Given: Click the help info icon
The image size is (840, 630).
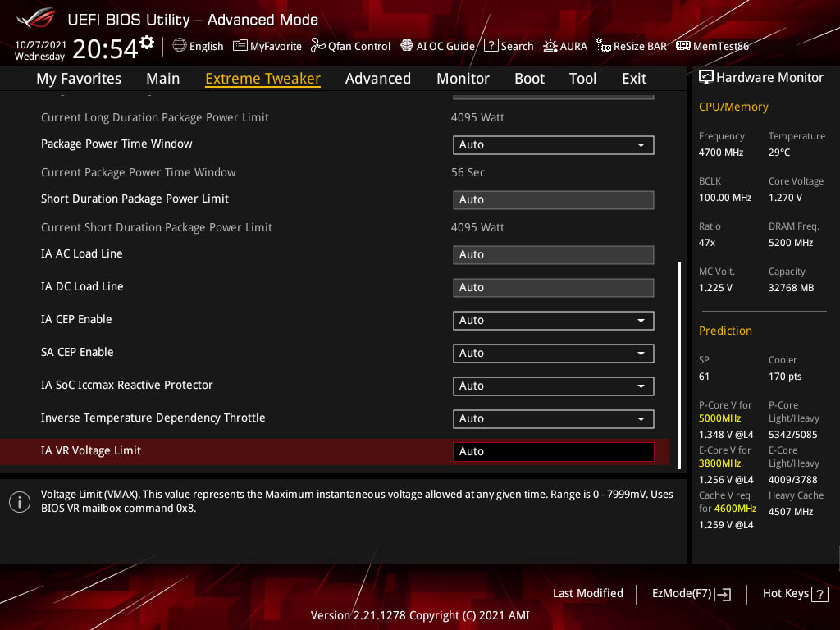Looking at the screenshot, I should (x=20, y=502).
